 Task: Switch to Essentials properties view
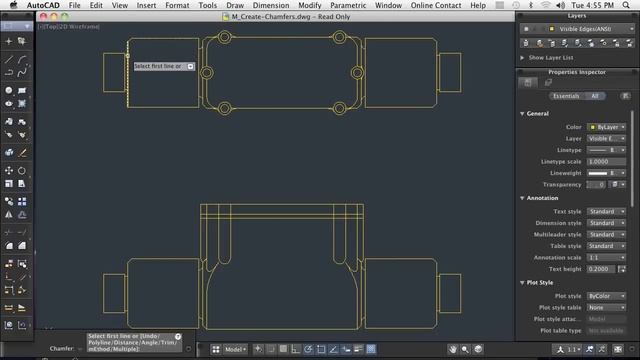tap(566, 96)
